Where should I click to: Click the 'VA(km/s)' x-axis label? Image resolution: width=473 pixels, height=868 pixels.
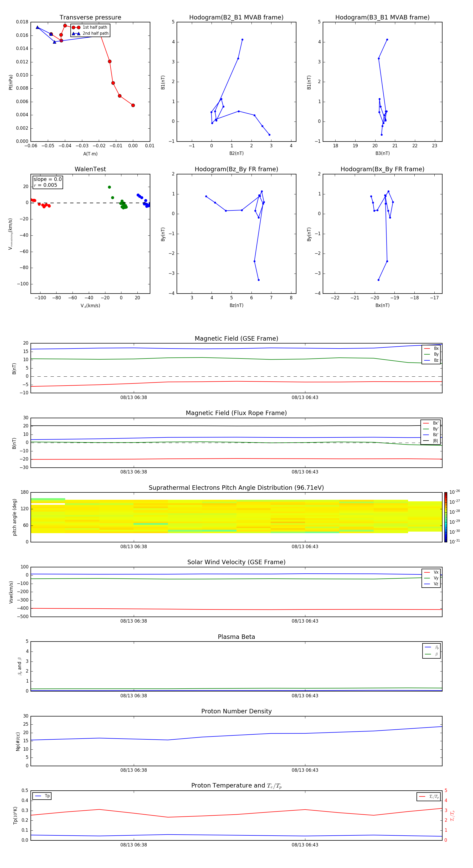pyautogui.click(x=90, y=306)
